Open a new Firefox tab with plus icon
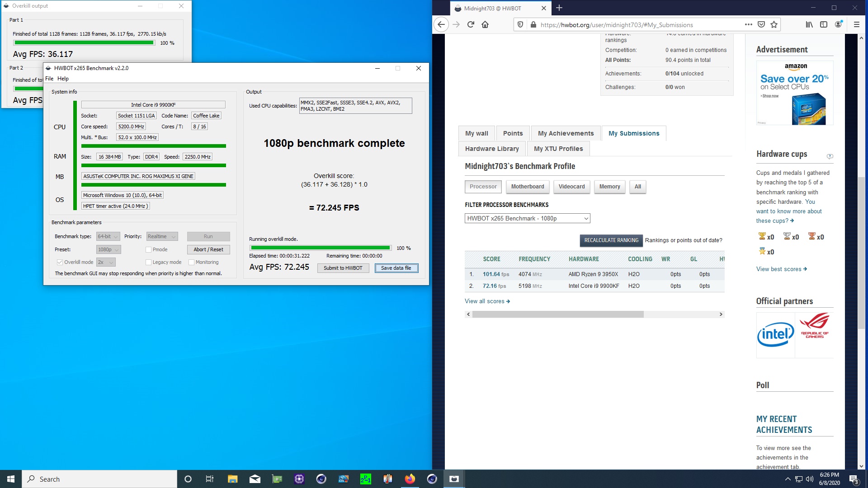This screenshot has width=868, height=488. pyautogui.click(x=559, y=8)
